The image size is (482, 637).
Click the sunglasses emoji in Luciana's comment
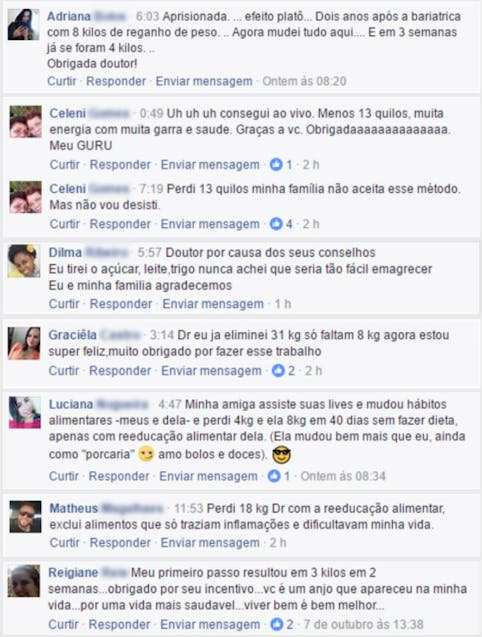point(281,455)
